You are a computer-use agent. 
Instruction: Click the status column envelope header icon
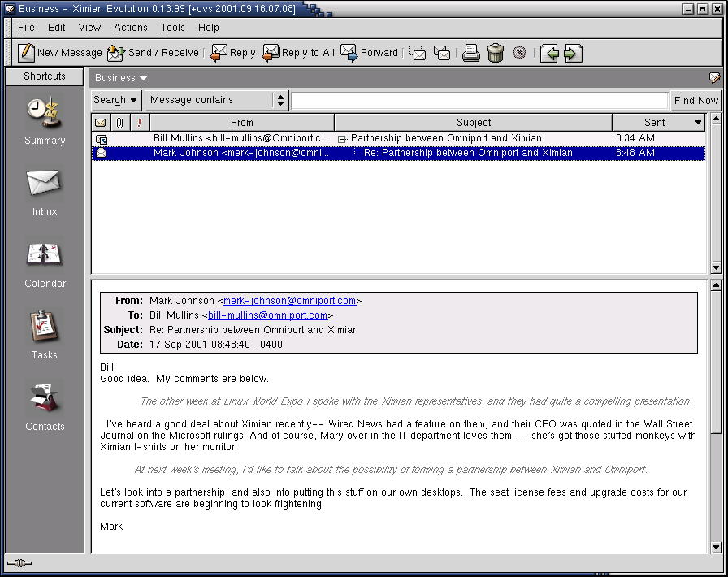tap(100, 123)
